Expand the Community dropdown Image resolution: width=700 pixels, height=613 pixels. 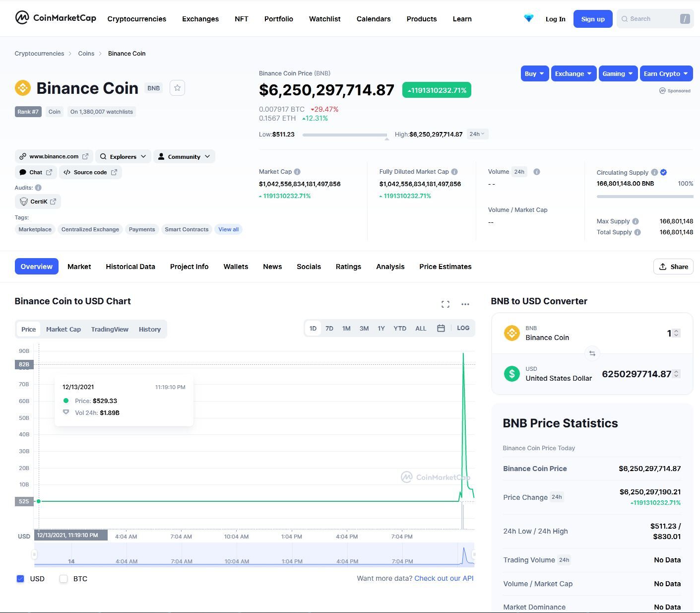click(x=184, y=156)
